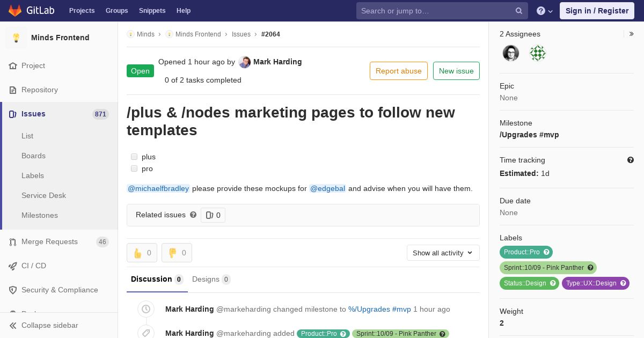644x338 pixels.
Task: Open the 'Show all activity' dropdown
Action: point(443,253)
